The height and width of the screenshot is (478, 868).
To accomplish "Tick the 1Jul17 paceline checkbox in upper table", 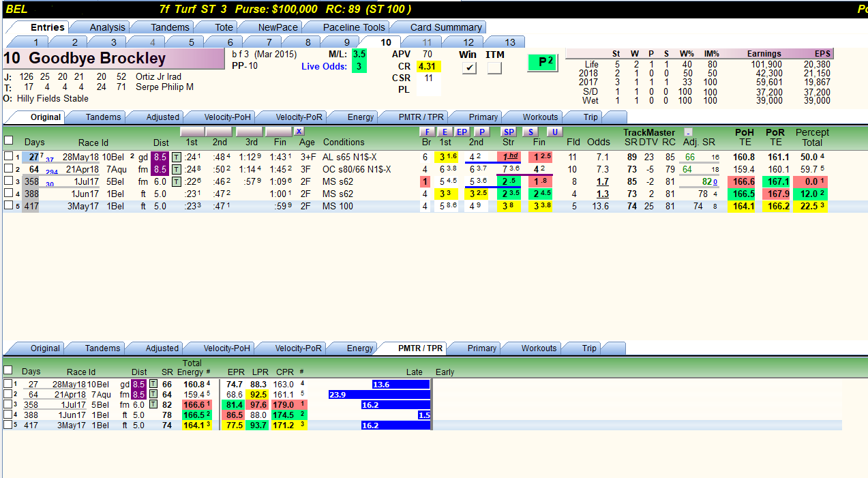I will pyautogui.click(x=8, y=181).
